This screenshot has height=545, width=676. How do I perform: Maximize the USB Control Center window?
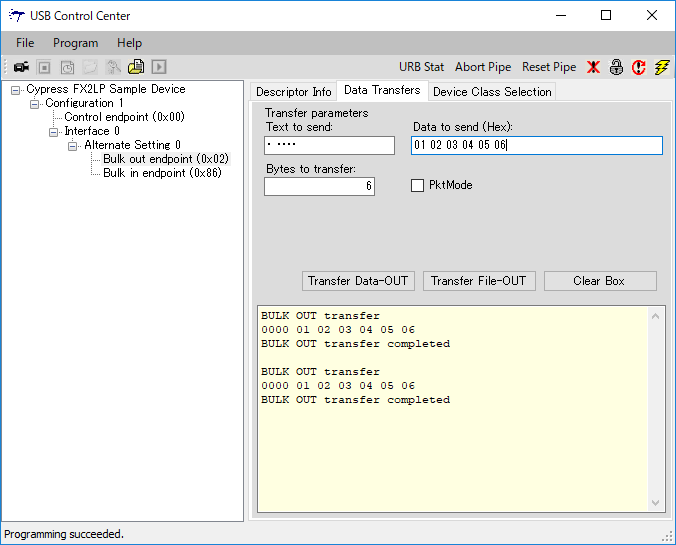click(x=606, y=16)
